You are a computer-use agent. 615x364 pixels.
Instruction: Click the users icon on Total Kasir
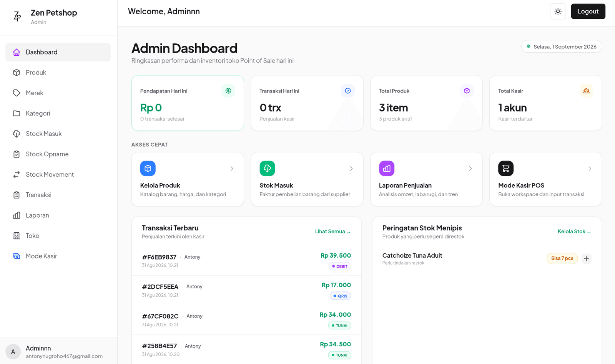586,91
